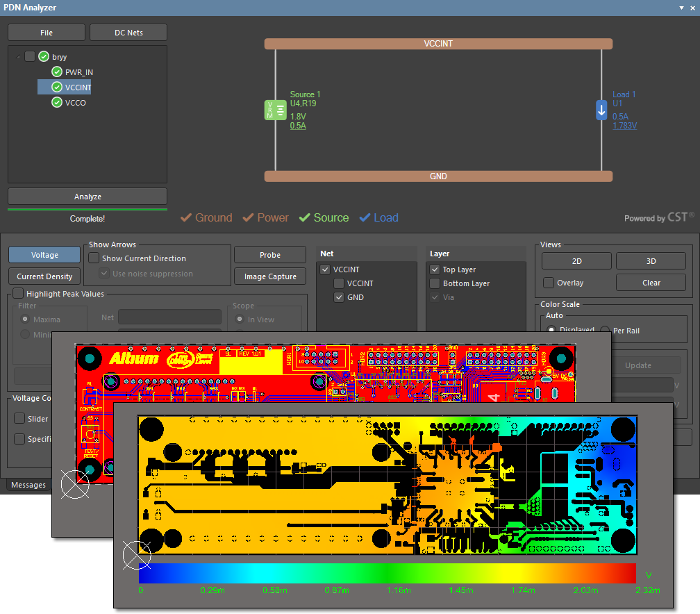
Task: Open the title bar dropdown menu
Action: pyautogui.click(x=681, y=8)
